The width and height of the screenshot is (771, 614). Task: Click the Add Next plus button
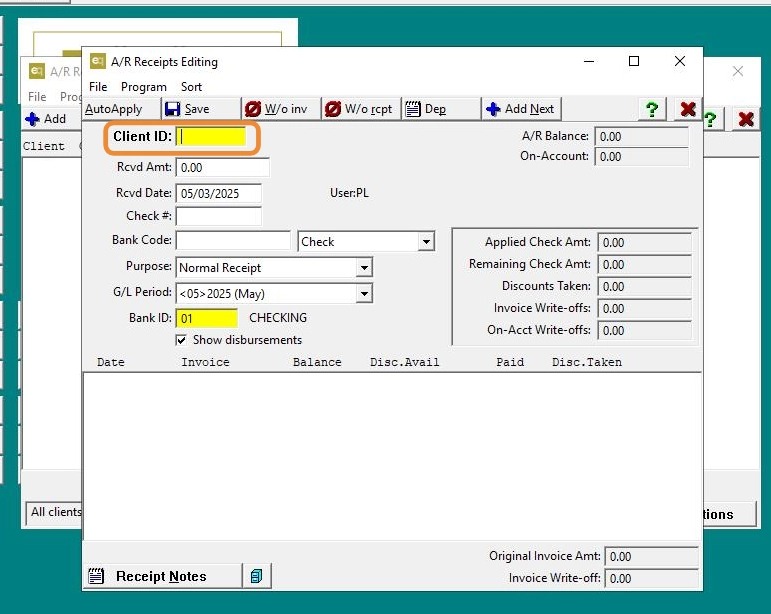pos(522,109)
